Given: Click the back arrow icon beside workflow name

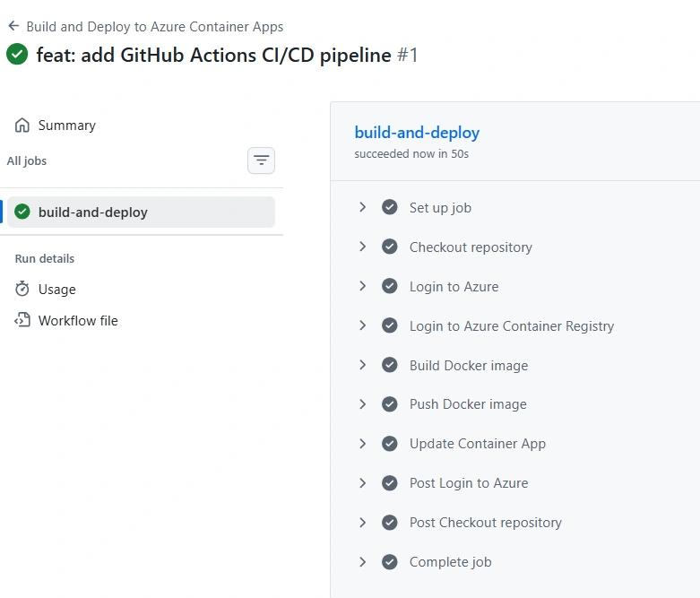Looking at the screenshot, I should point(13,26).
